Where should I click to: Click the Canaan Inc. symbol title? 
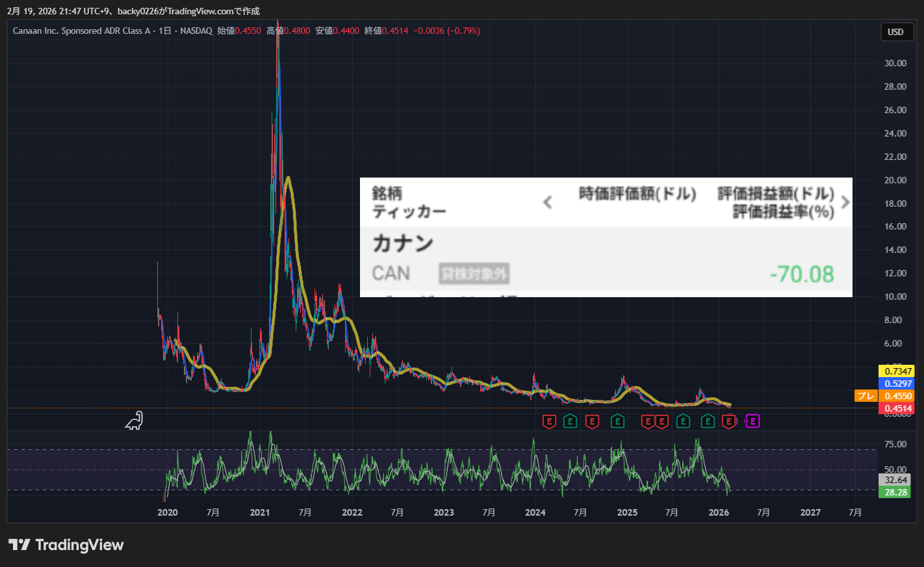[x=81, y=31]
